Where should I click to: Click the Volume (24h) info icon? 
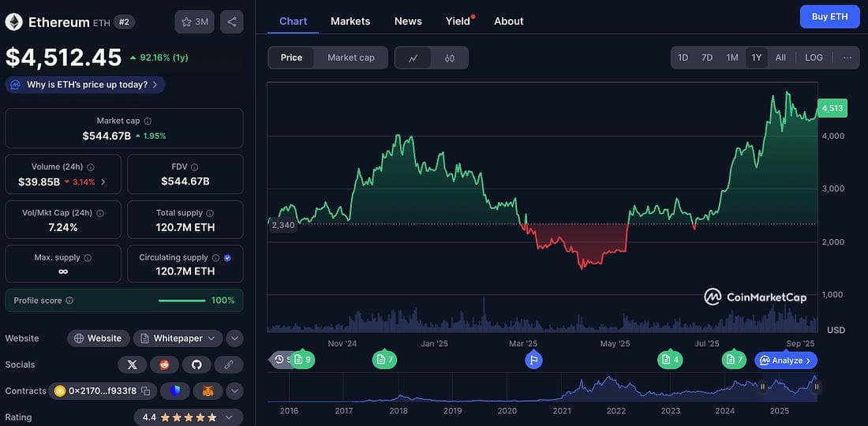point(91,166)
